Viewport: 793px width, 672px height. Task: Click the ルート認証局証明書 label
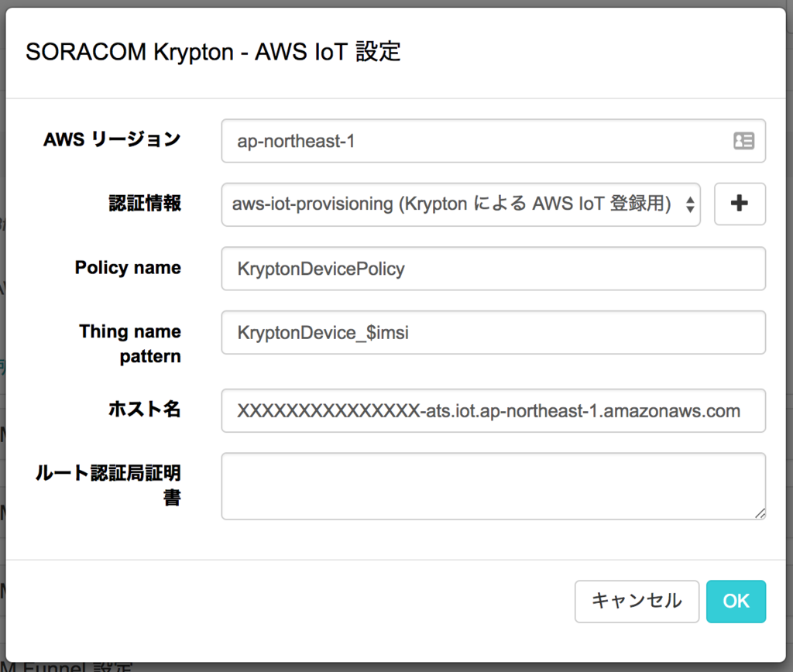click(x=108, y=485)
